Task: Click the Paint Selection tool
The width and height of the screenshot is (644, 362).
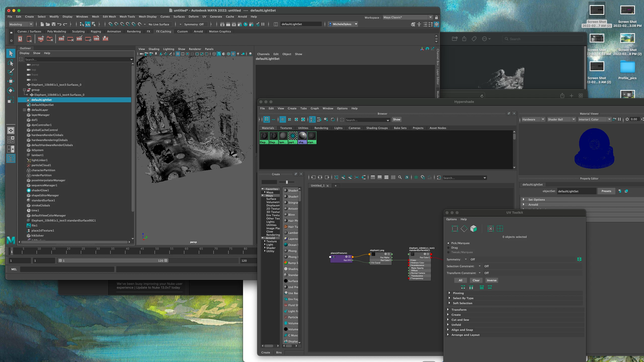Action: tap(11, 72)
